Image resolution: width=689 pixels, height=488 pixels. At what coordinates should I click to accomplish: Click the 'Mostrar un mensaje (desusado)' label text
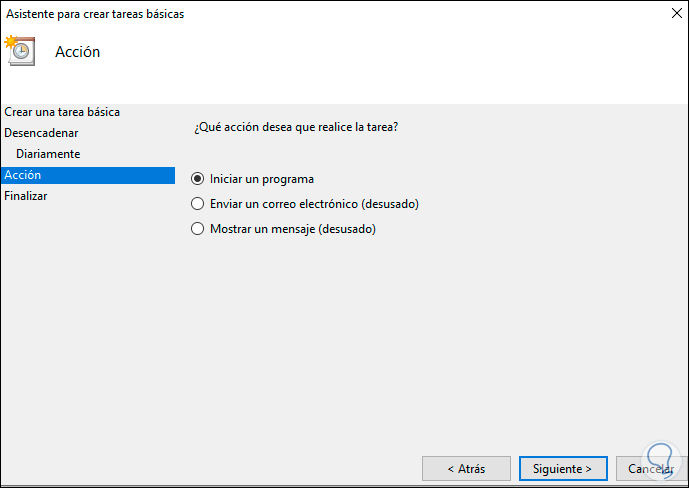point(292,229)
